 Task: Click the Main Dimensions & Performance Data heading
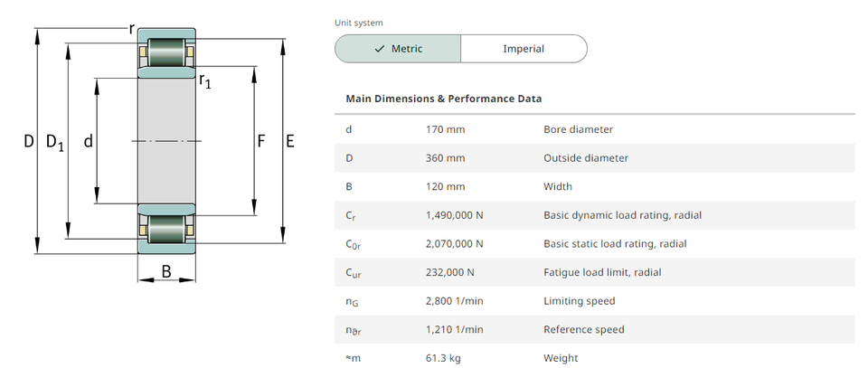[444, 99]
